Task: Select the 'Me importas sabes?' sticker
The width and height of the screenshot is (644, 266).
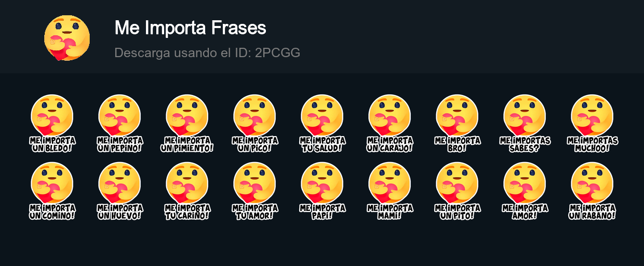Action: [x=525, y=124]
